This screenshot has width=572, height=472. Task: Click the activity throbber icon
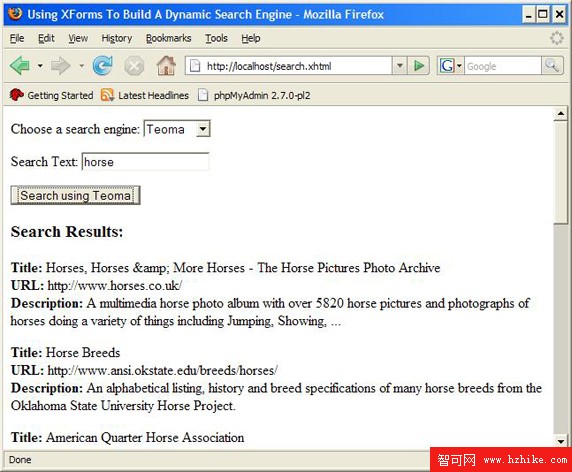click(557, 38)
